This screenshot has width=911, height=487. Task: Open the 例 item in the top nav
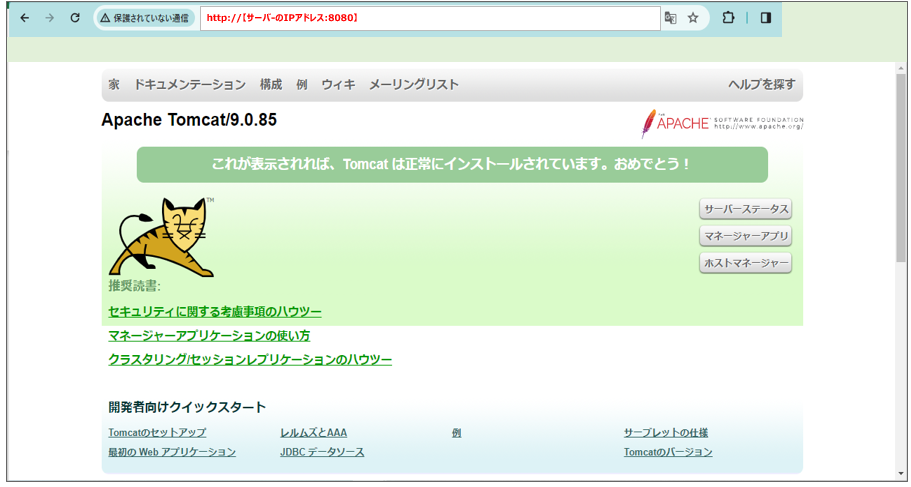[302, 85]
